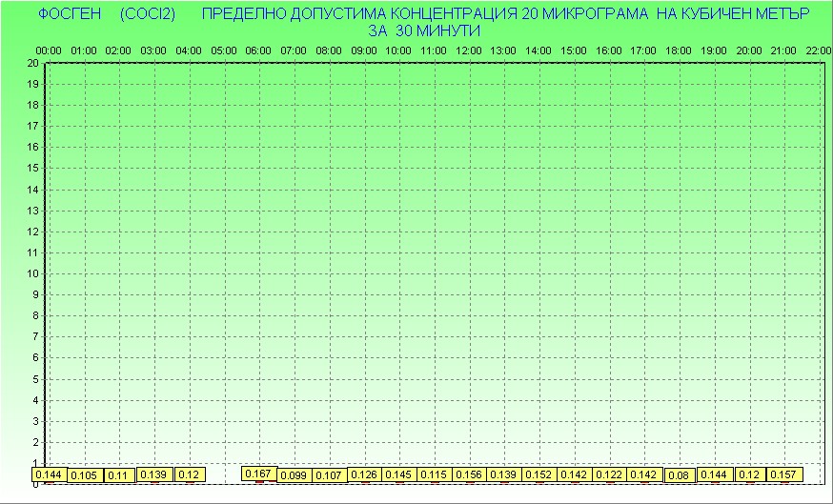Click the 0.126 data label

pyautogui.click(x=364, y=474)
